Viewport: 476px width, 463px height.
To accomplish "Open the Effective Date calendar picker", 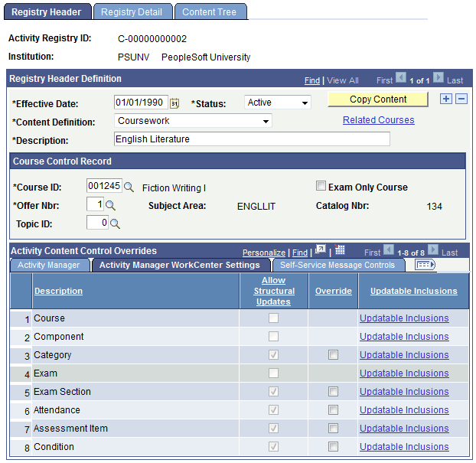I will click(x=174, y=103).
